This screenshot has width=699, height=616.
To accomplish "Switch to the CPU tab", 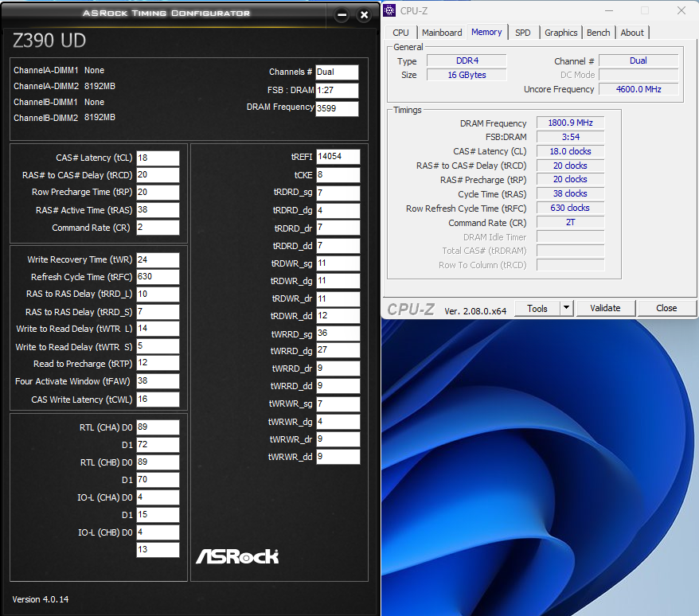I will [x=400, y=33].
